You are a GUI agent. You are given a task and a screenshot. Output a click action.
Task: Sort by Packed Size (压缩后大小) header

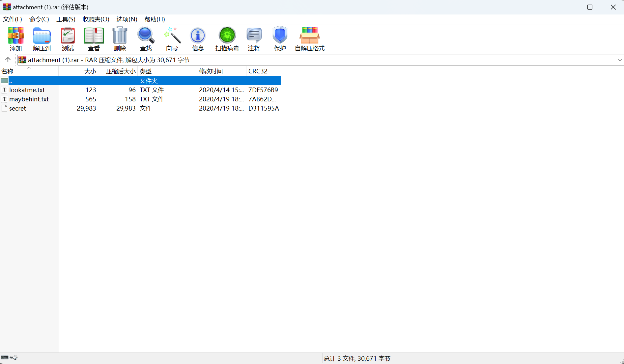pyautogui.click(x=118, y=71)
